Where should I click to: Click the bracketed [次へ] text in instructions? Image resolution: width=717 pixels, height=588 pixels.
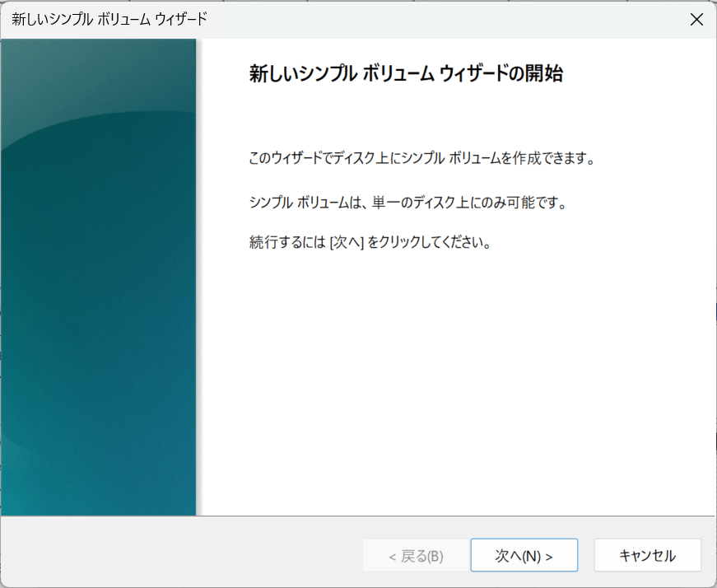click(x=347, y=241)
